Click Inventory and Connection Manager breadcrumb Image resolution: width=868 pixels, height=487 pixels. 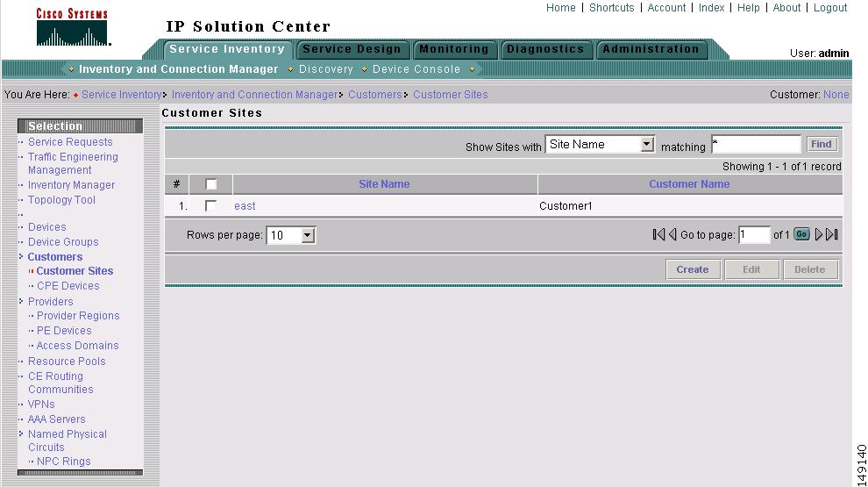[254, 95]
